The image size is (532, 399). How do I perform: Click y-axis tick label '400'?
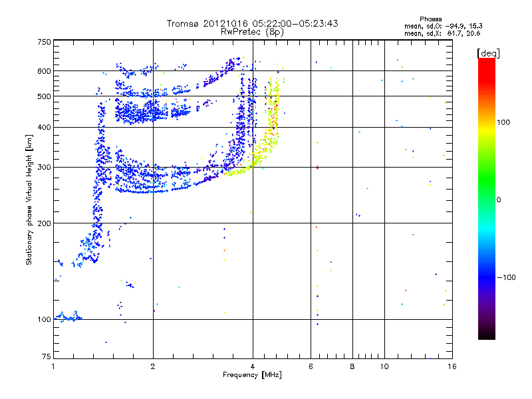[44, 128]
